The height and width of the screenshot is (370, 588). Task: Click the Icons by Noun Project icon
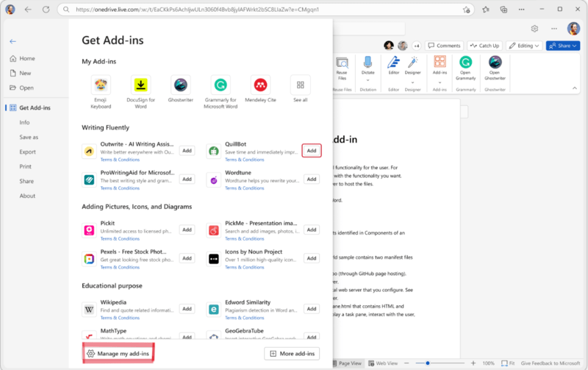click(214, 259)
